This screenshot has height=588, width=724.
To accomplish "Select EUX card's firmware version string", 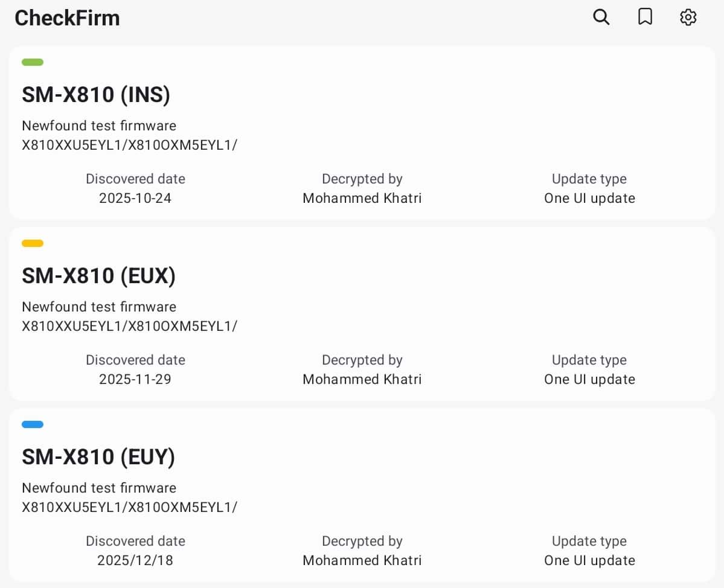I will [x=130, y=326].
